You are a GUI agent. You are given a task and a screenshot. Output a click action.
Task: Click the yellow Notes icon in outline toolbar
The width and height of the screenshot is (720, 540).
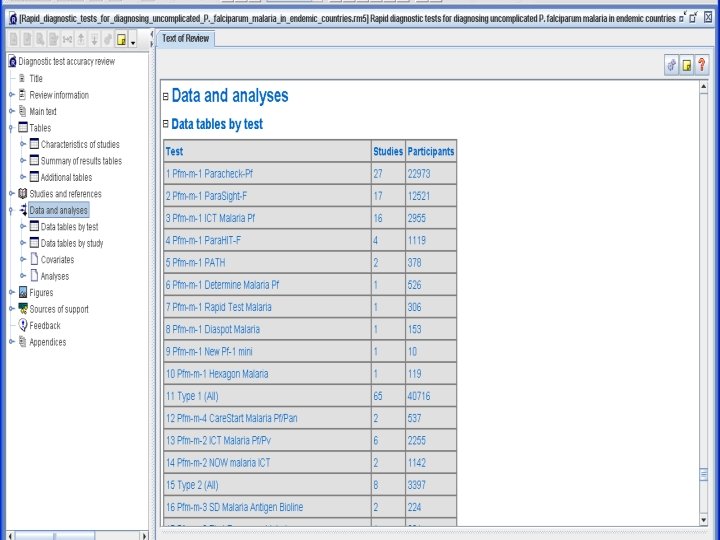point(121,40)
